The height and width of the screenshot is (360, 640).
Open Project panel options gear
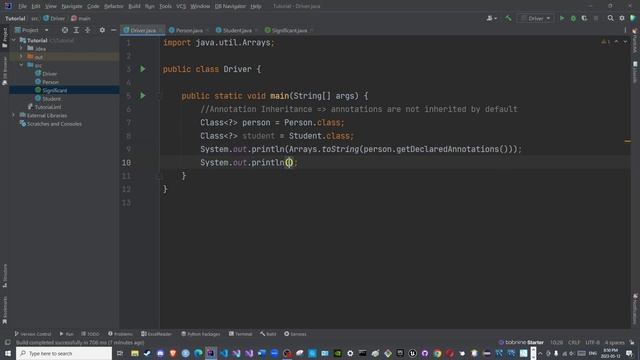(x=102, y=30)
